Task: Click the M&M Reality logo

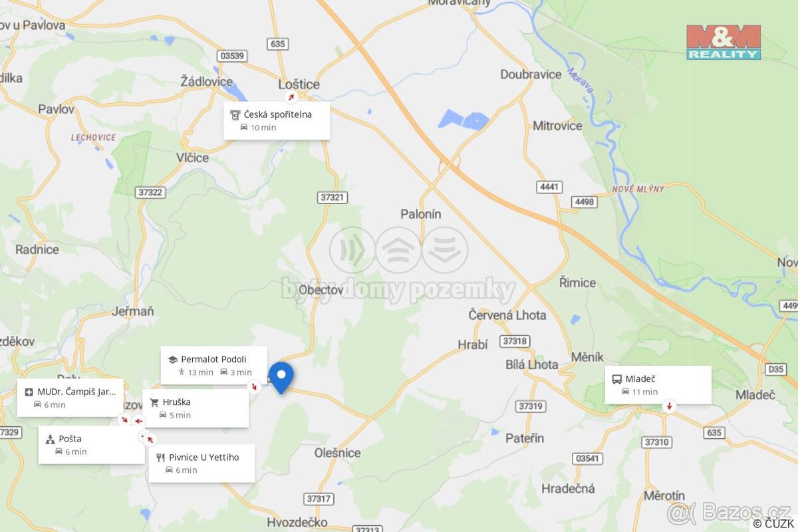Action: [x=724, y=43]
